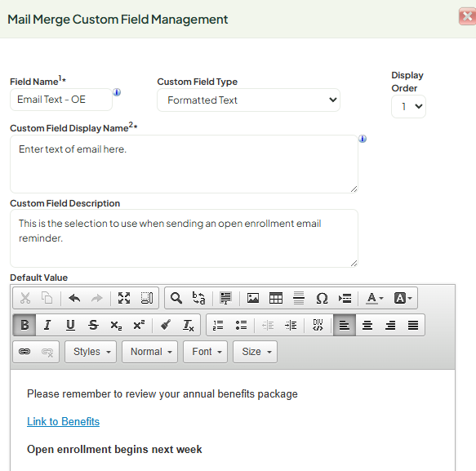Open the text color picker

(374, 298)
